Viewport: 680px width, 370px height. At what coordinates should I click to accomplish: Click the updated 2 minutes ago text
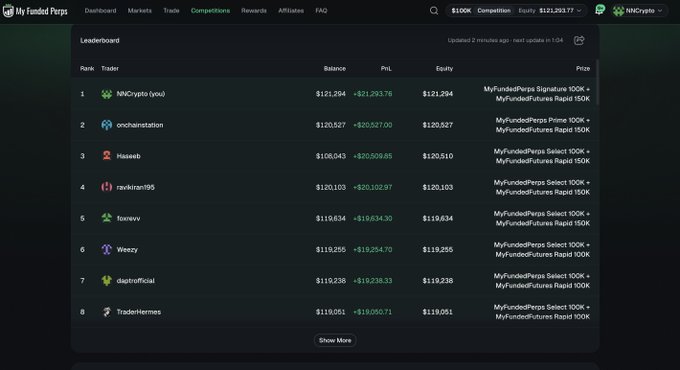(478, 40)
